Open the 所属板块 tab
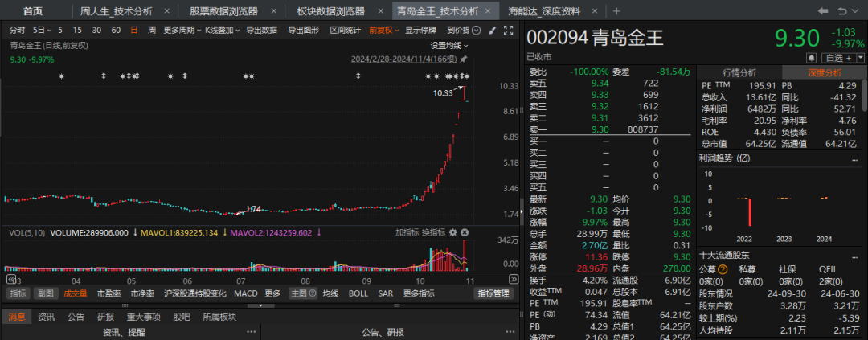Viewport: 868px width, 340px height. pyautogui.click(x=219, y=317)
